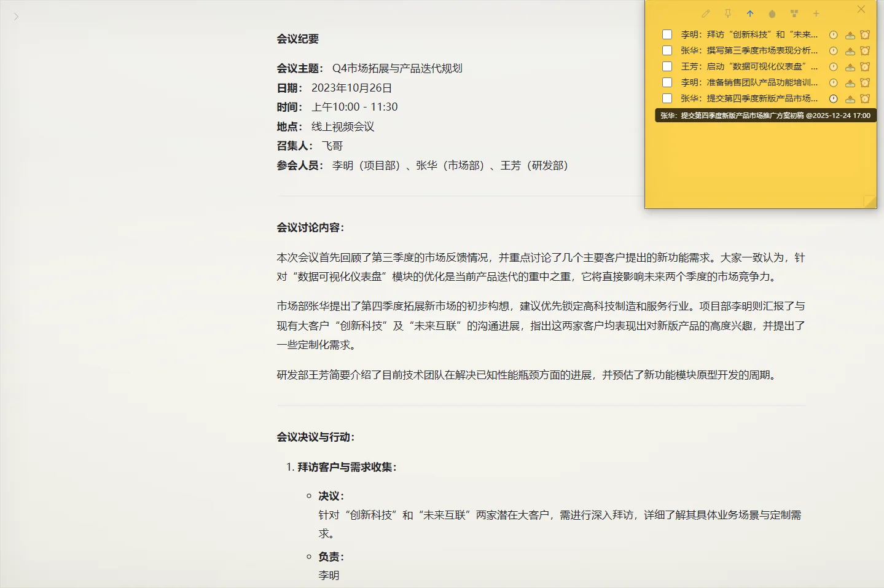The image size is (884, 588).
Task: Click the 李明 准备销售团队产品功能培训 task text
Action: click(x=749, y=82)
